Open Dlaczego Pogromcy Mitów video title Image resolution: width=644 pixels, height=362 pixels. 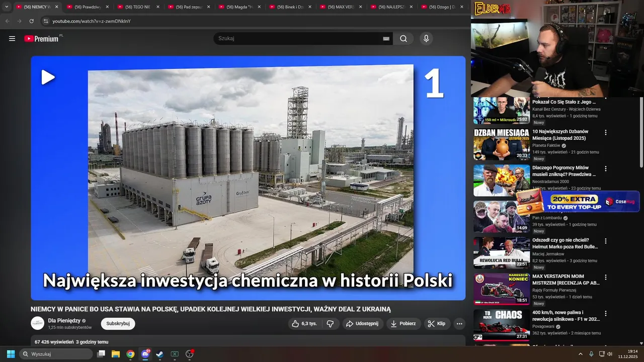tap(564, 171)
